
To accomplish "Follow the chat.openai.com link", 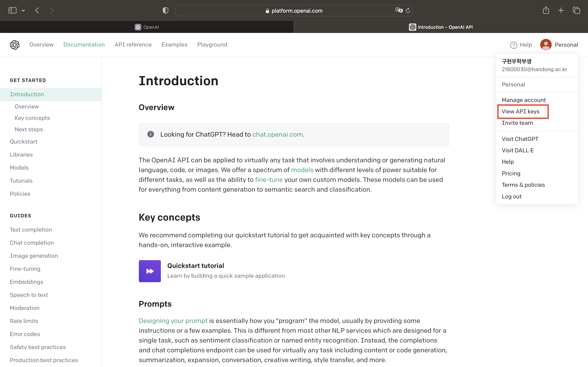I will [277, 135].
